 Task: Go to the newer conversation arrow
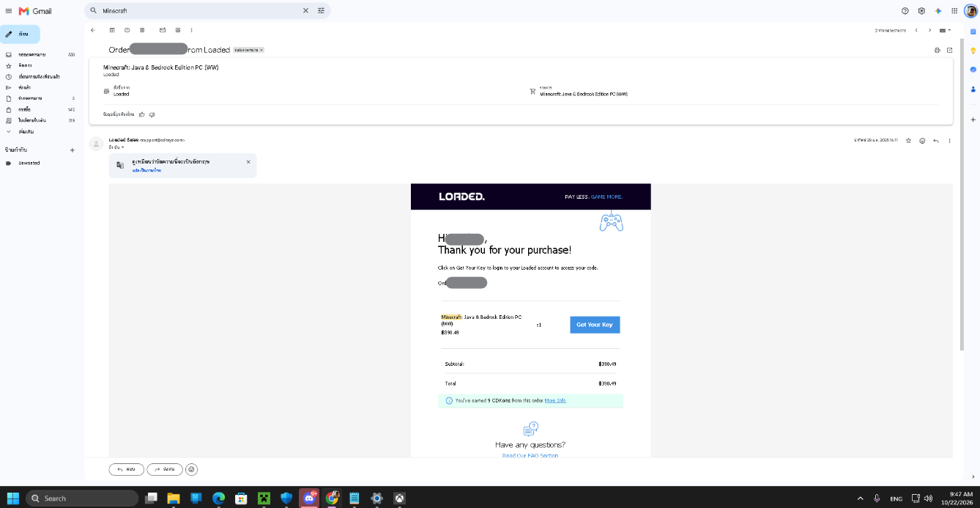pos(916,30)
